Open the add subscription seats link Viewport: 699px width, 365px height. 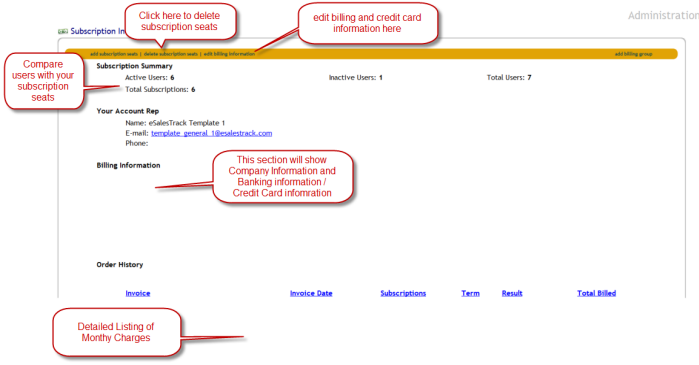tap(114, 54)
